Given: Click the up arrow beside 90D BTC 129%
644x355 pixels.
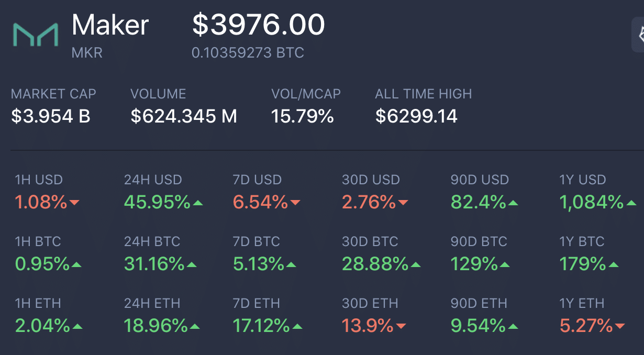Looking at the screenshot, I should point(505,265).
